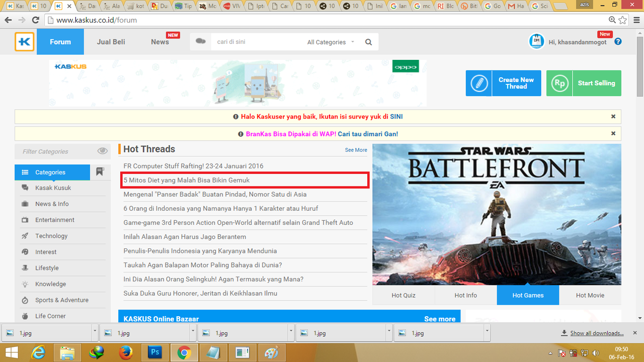Viewport: 644px width, 362px height.
Task: Click the user avatar next to khasandanmogot
Action: click(x=537, y=42)
